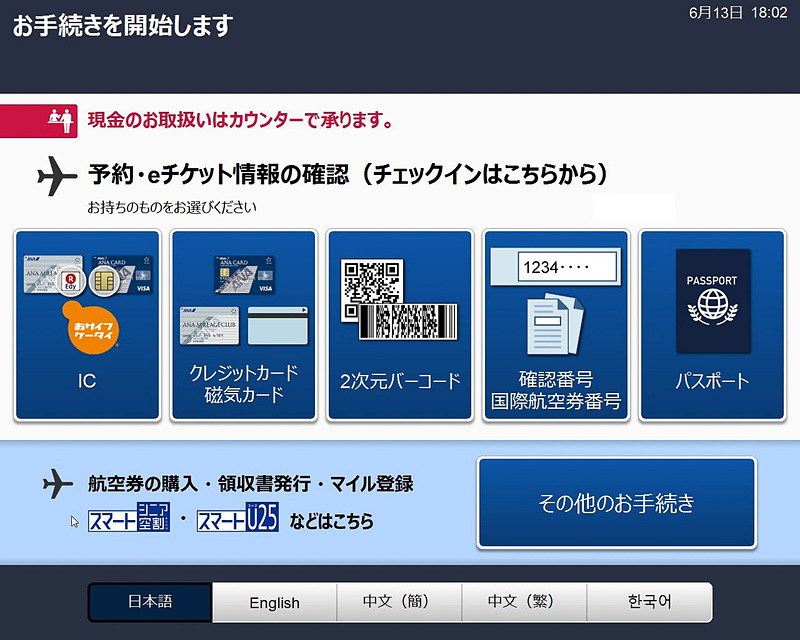
Task: Switch language to 한국어
Action: coord(649,602)
